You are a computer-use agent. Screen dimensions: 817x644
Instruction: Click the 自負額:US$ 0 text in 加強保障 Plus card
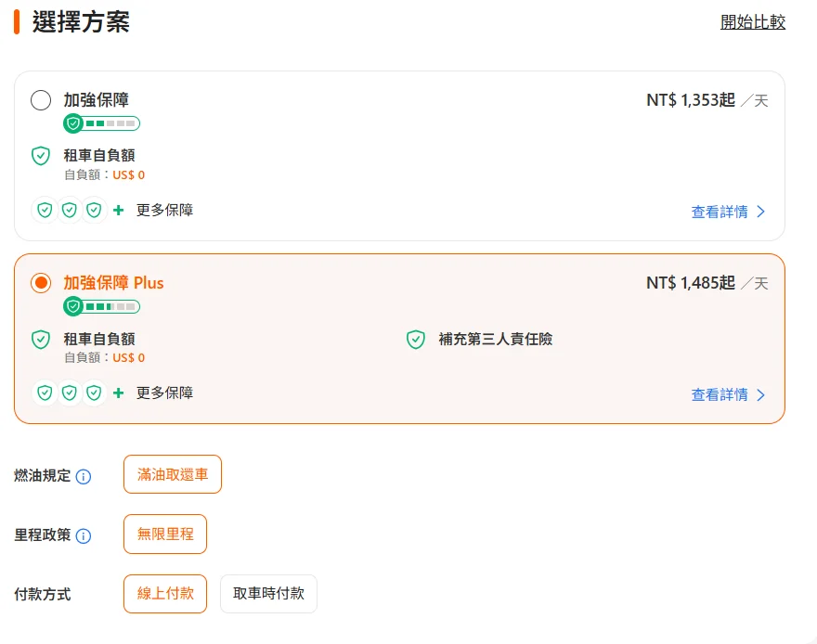click(104, 357)
